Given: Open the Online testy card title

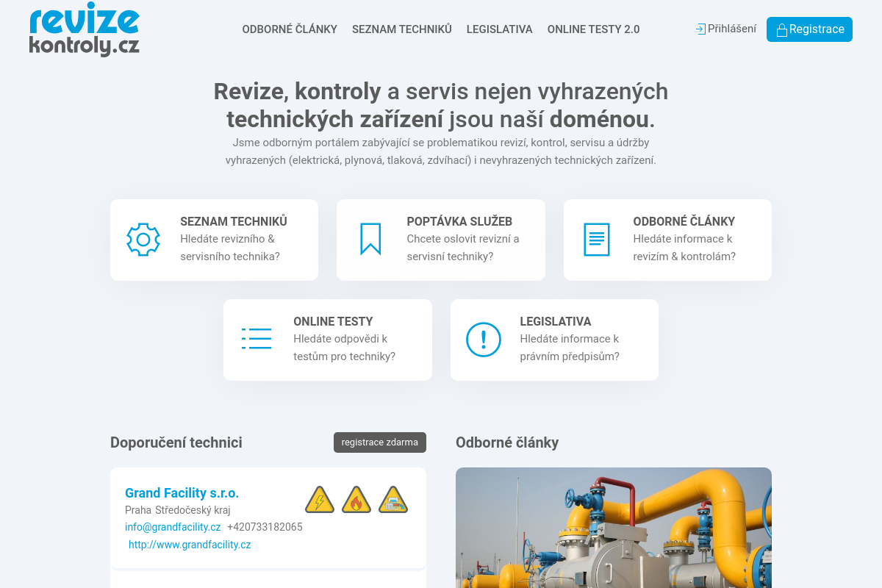Looking at the screenshot, I should point(333,321).
